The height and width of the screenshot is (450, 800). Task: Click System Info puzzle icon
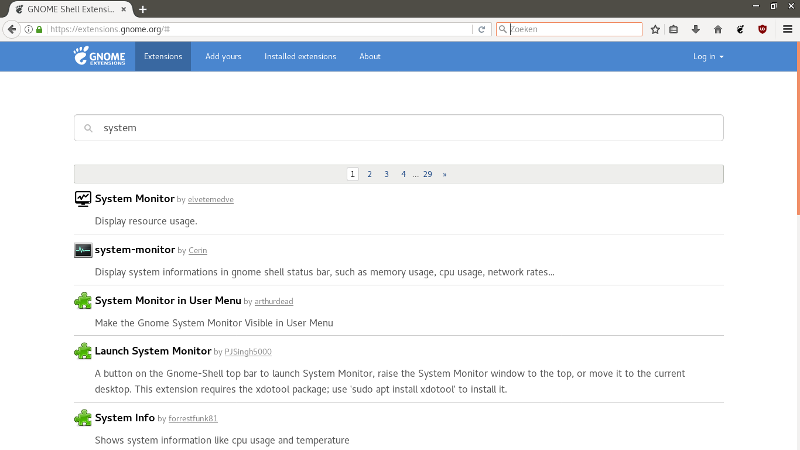tap(83, 418)
